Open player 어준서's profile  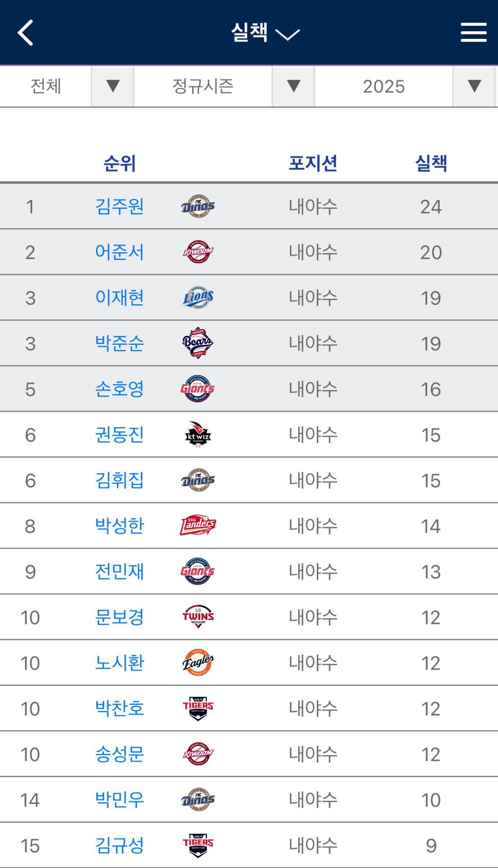[120, 252]
